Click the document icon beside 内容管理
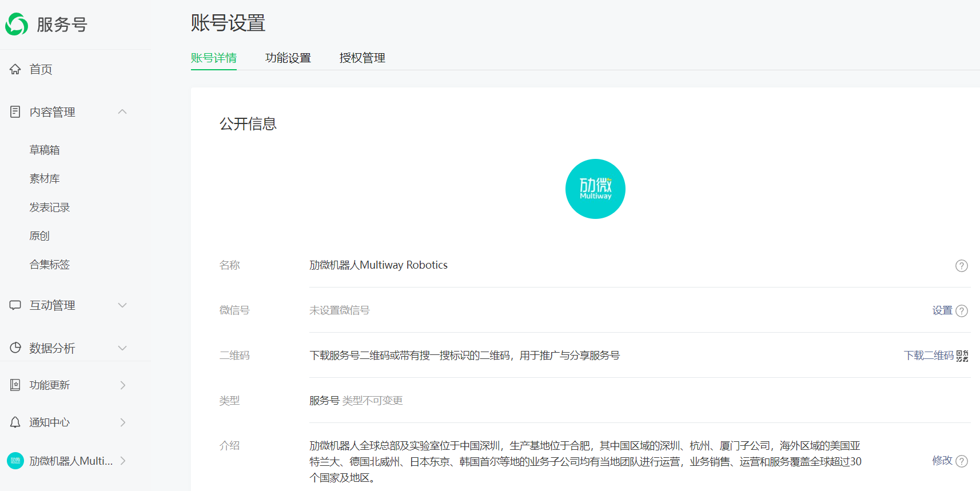This screenshot has width=980, height=491. [x=15, y=112]
